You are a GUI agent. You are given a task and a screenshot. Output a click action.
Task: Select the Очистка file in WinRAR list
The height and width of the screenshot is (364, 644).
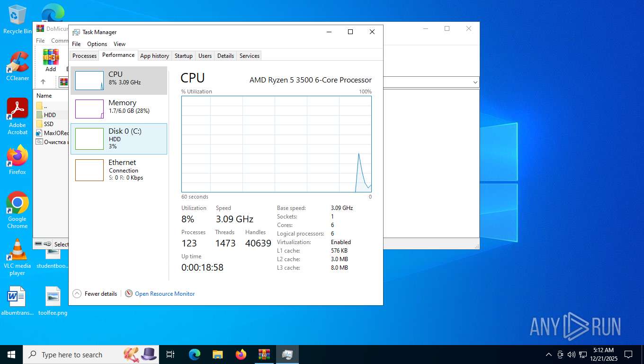point(53,142)
